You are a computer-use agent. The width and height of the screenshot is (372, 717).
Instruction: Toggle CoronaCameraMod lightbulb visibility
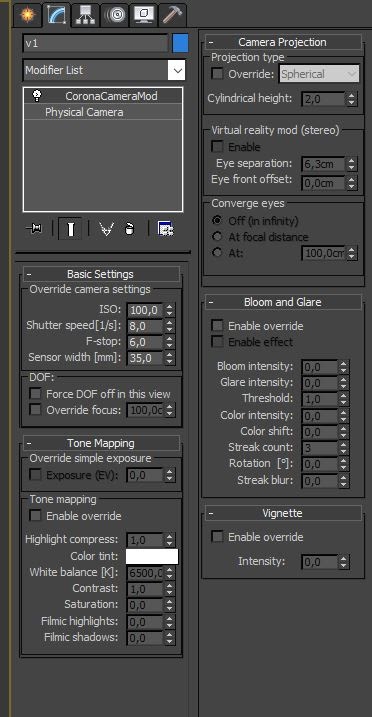[x=37, y=96]
